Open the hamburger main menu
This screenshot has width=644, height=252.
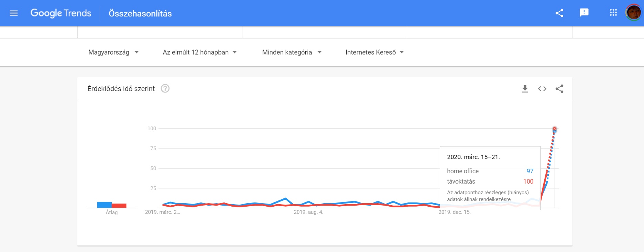click(14, 13)
